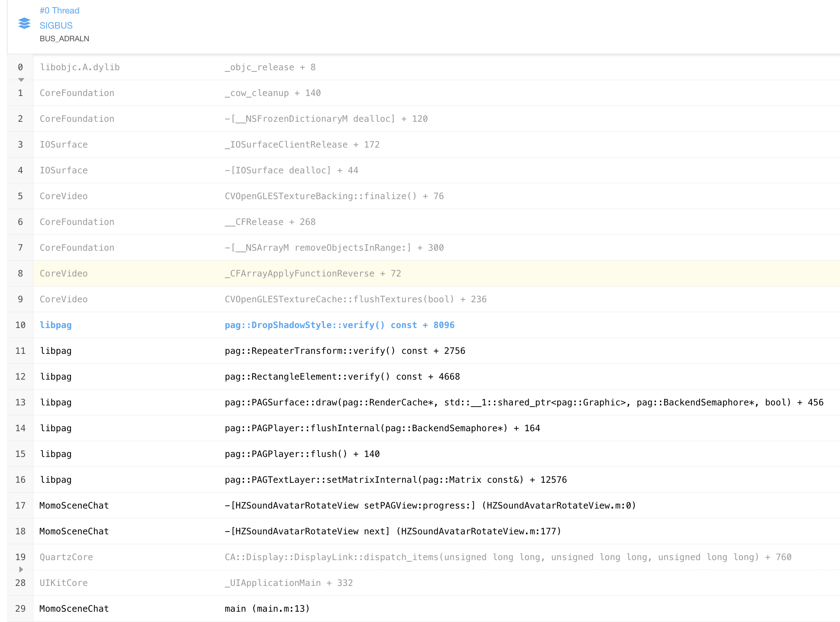Select frame 13 pag::PAGSurface::draw frame
Viewport: 840px width, 622px height.
pyautogui.click(x=524, y=402)
